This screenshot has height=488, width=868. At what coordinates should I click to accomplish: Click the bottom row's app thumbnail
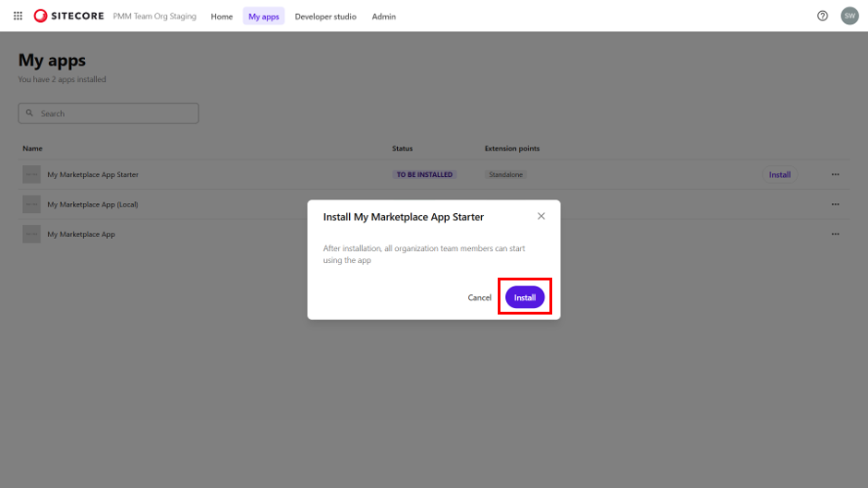pos(31,234)
